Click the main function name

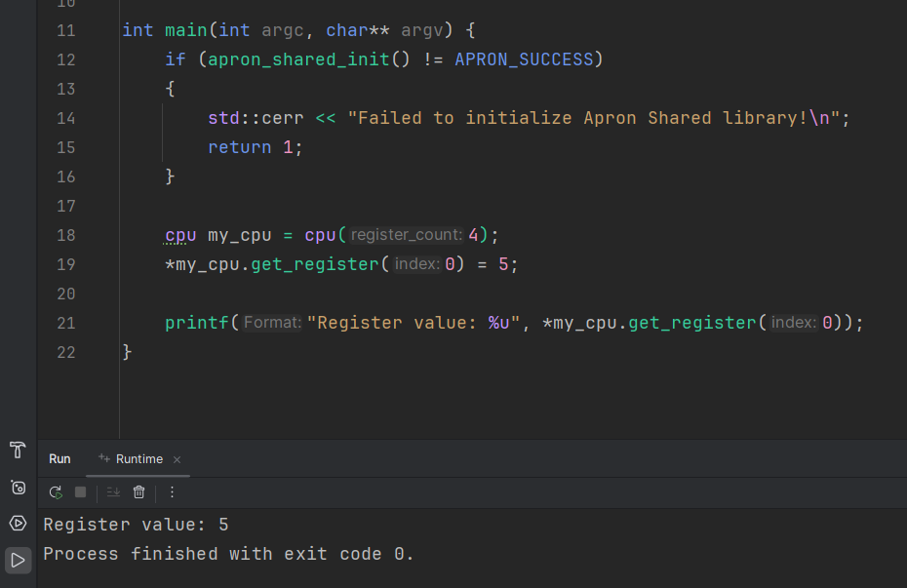pyautogui.click(x=185, y=30)
